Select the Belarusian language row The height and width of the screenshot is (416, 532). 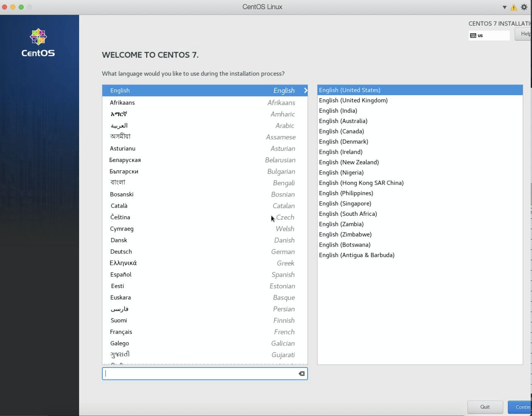pyautogui.click(x=205, y=160)
